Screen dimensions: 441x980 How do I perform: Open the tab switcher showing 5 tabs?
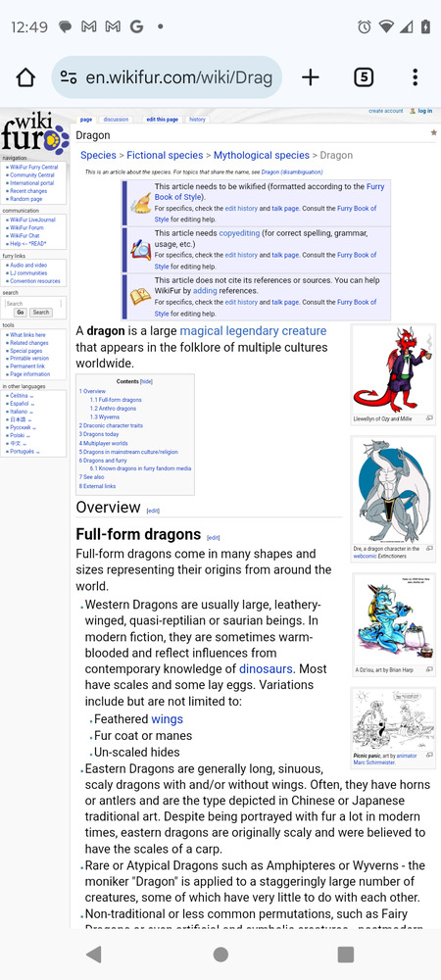tap(364, 77)
